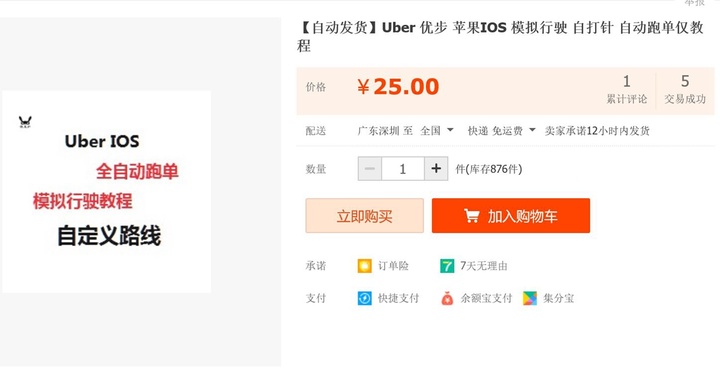
Task: Decrease quantity with the minus button
Action: coord(370,169)
